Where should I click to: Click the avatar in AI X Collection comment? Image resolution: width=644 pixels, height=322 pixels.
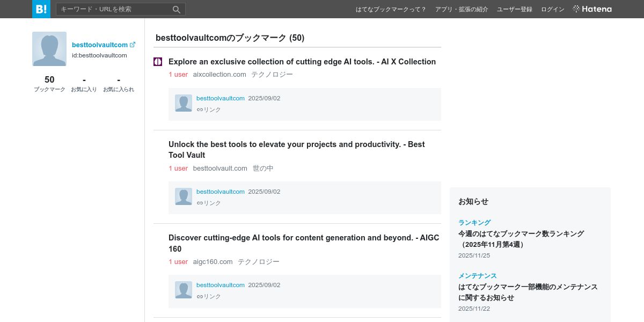(x=184, y=103)
